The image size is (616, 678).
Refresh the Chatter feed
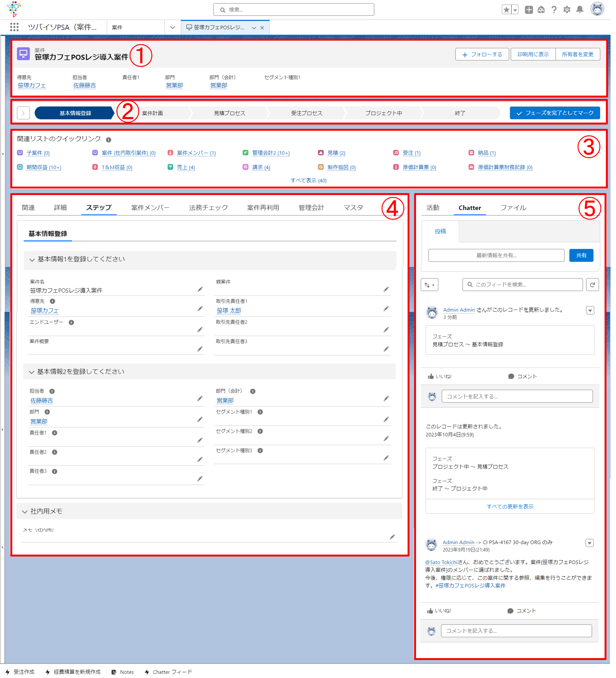[x=592, y=284]
